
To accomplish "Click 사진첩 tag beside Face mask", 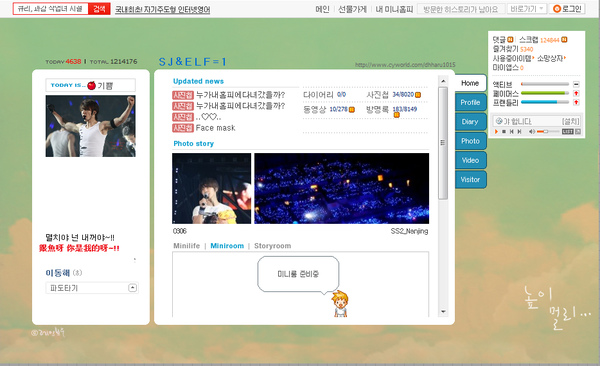I will point(183,128).
